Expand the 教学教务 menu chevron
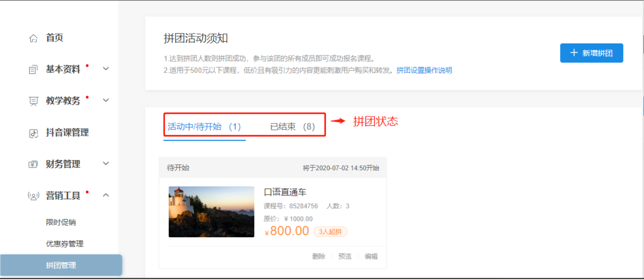Image resolution: width=644 pixels, height=279 pixels. point(106,100)
